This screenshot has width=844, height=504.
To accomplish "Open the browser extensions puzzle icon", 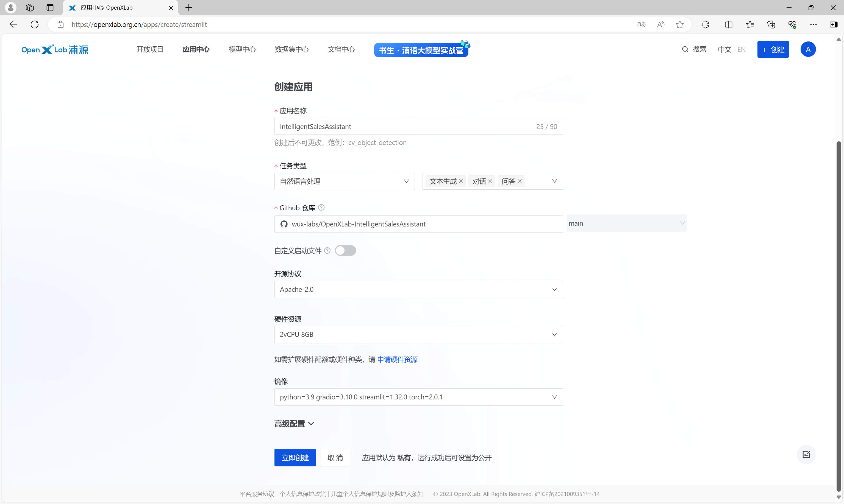I will click(705, 24).
